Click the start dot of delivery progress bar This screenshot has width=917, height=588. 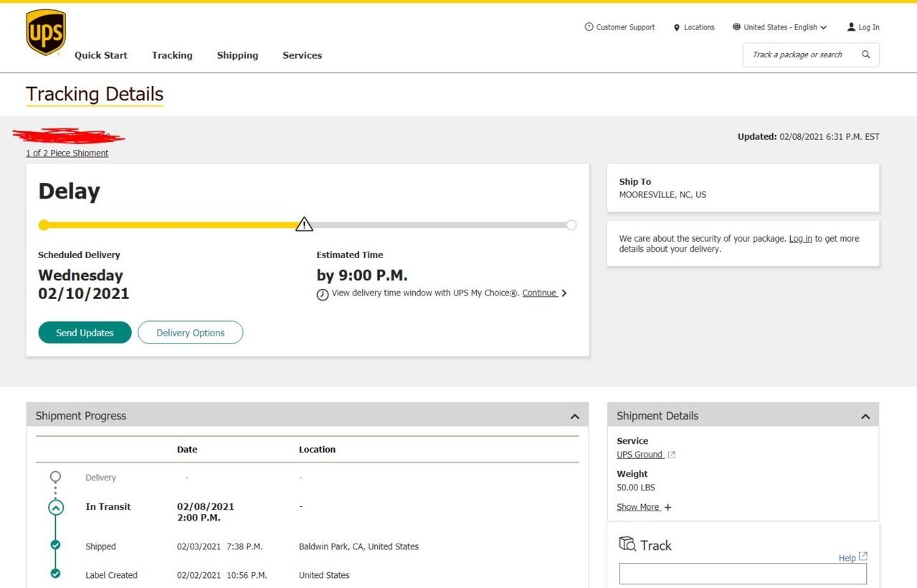[44, 225]
